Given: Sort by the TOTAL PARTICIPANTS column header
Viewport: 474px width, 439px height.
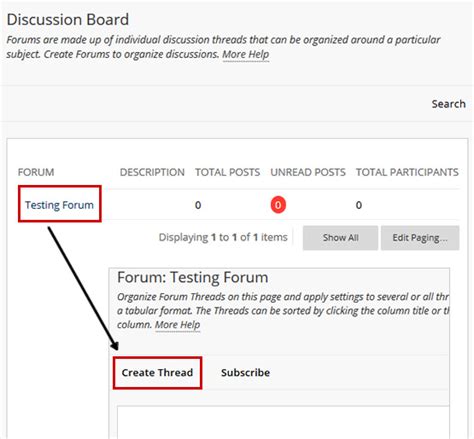Looking at the screenshot, I should [x=407, y=172].
